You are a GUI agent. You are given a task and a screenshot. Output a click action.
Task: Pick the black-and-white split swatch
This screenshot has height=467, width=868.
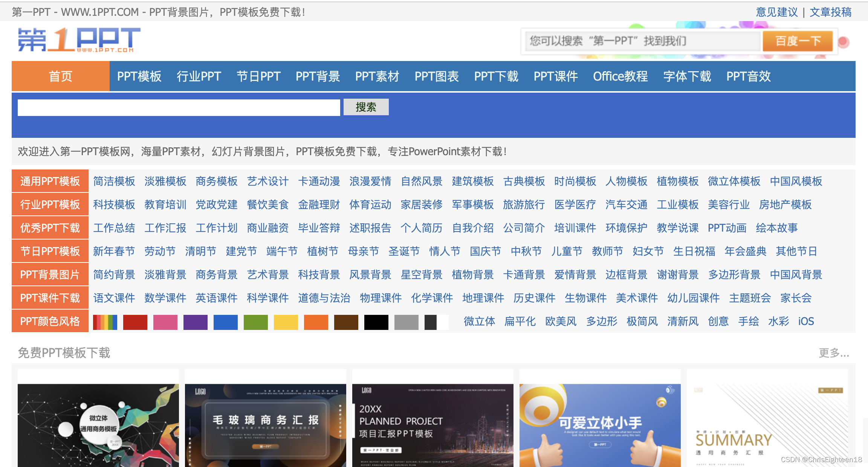click(436, 322)
